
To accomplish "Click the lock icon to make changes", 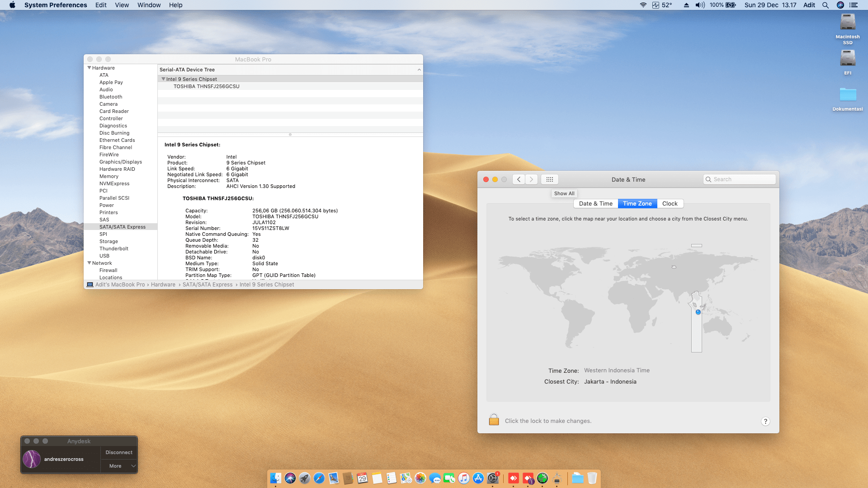I will (x=494, y=420).
